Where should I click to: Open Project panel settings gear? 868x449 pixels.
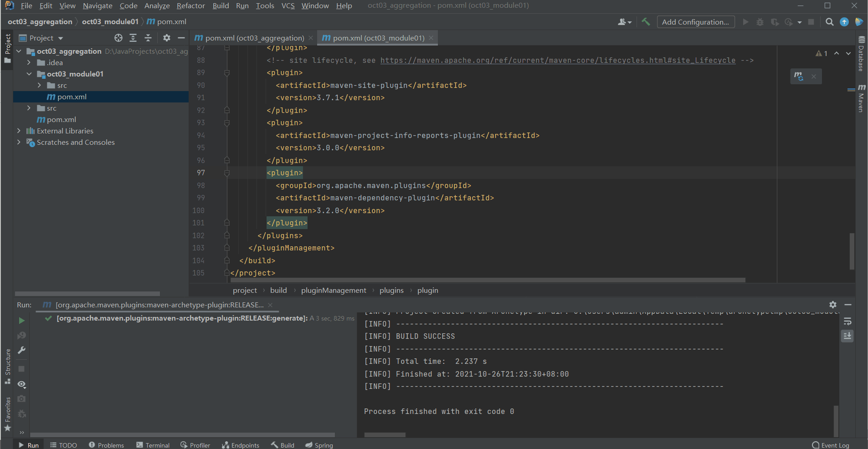point(167,38)
